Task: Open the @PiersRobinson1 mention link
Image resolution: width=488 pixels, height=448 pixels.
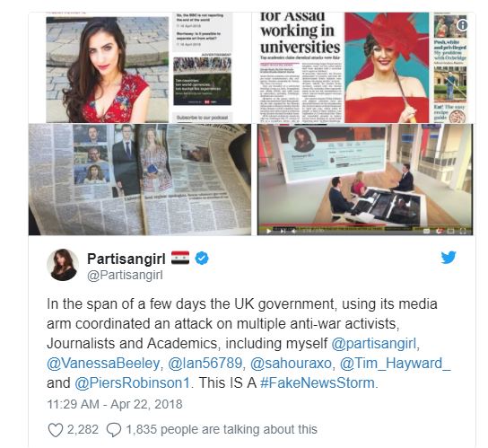Action: pyautogui.click(x=132, y=382)
